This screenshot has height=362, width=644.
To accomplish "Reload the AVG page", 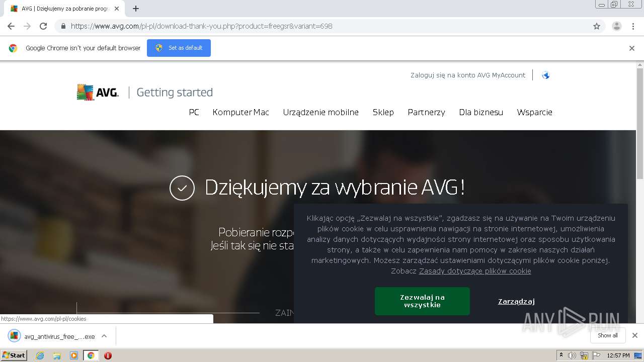I will [x=43, y=26].
